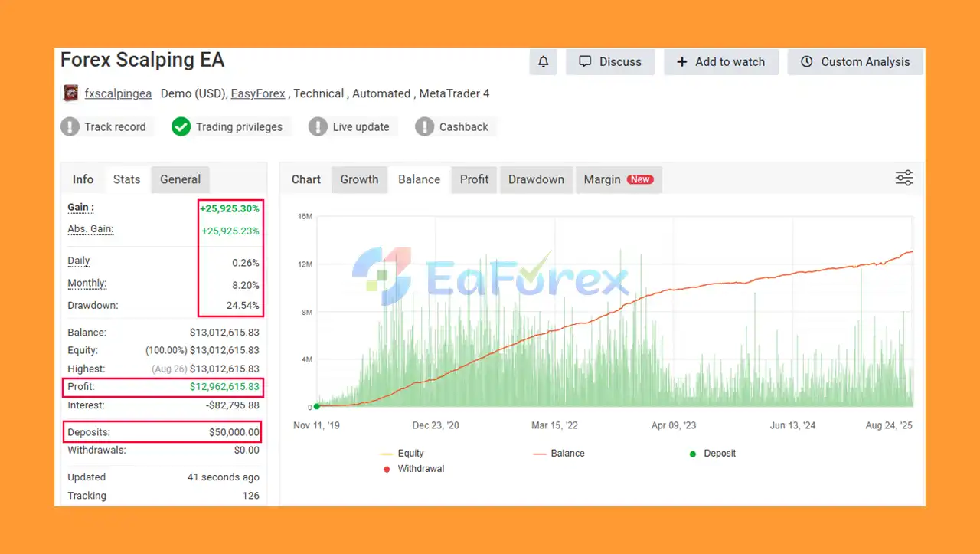
Task: Click the gain value +25,925.30%
Action: point(229,208)
